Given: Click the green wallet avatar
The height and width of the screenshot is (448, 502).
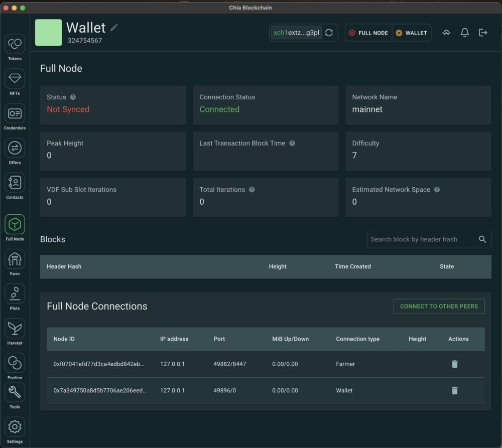Looking at the screenshot, I should coord(48,33).
